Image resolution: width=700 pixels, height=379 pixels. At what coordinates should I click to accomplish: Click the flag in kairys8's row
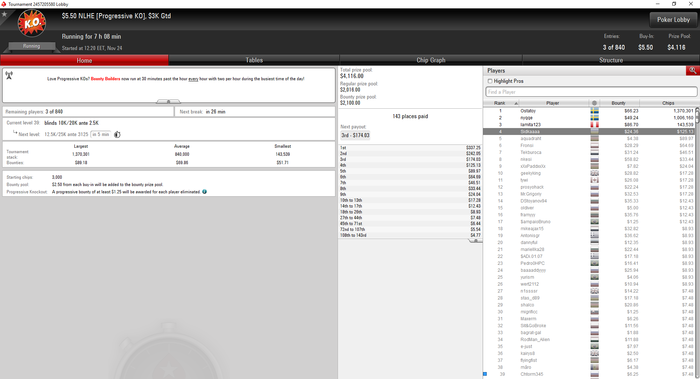[594, 354]
